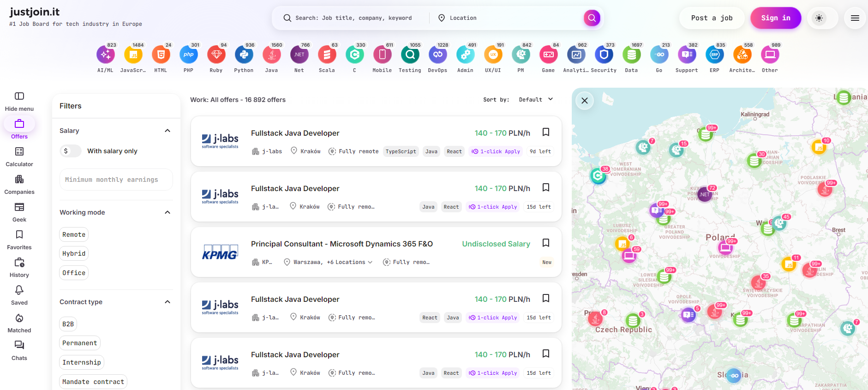This screenshot has height=390, width=868.
Task: Click the magenta search button
Action: (592, 18)
